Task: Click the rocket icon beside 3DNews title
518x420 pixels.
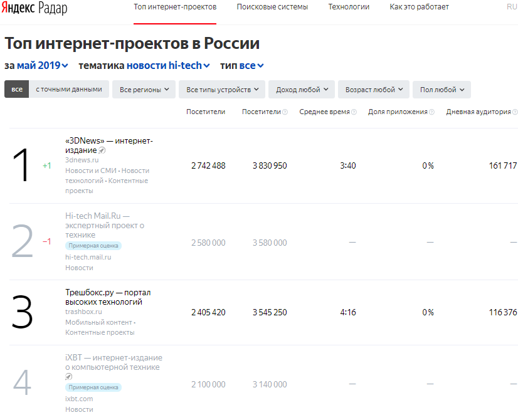Action: tap(102, 150)
